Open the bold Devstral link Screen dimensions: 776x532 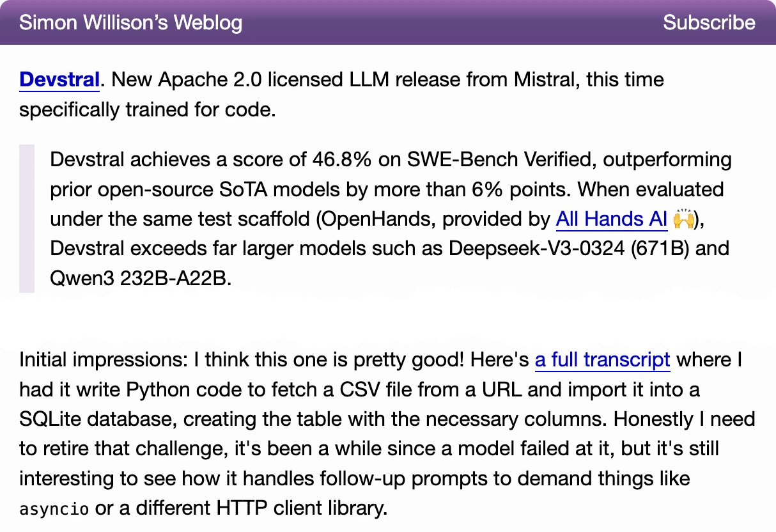tap(59, 80)
